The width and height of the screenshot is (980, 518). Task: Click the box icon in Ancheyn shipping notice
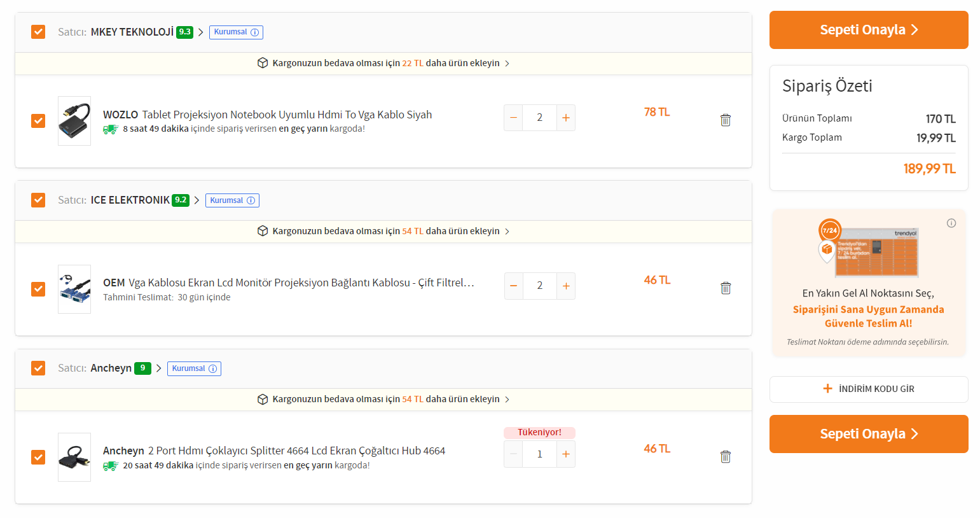(x=263, y=399)
